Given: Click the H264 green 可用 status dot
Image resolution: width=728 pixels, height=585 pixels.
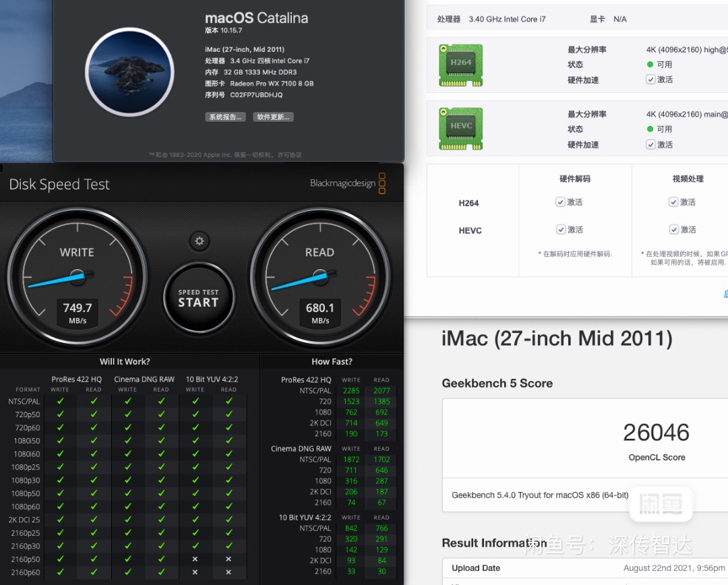Looking at the screenshot, I should tap(650, 64).
